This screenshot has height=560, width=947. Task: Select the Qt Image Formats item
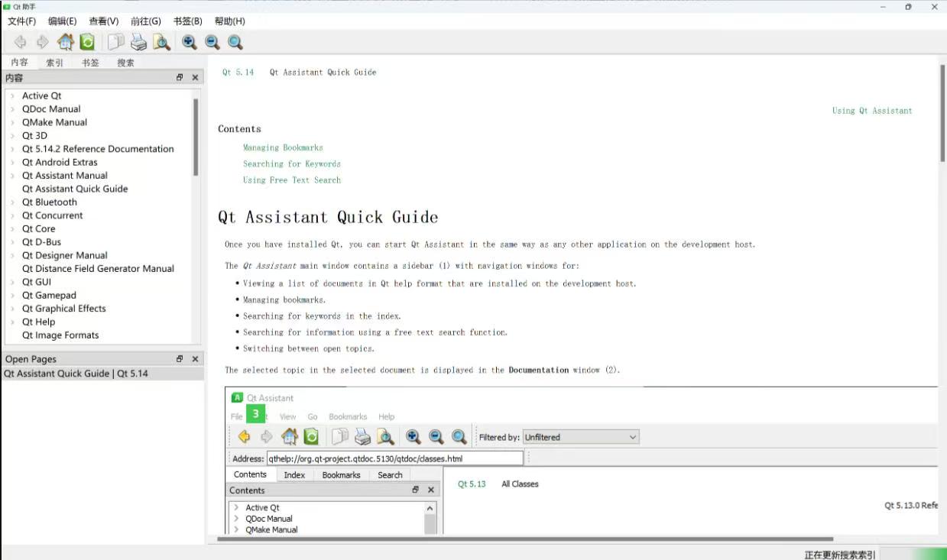pyautogui.click(x=60, y=335)
